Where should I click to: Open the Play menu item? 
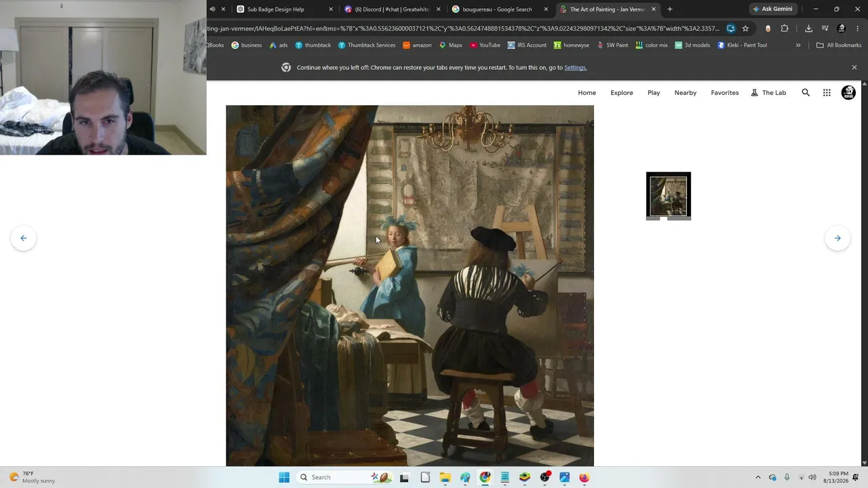point(654,93)
